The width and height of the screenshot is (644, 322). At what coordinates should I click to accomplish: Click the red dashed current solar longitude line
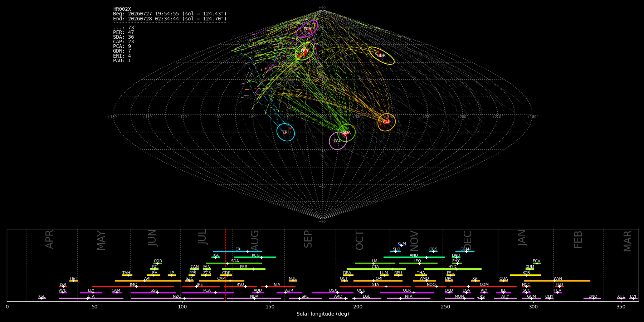click(x=226, y=265)
